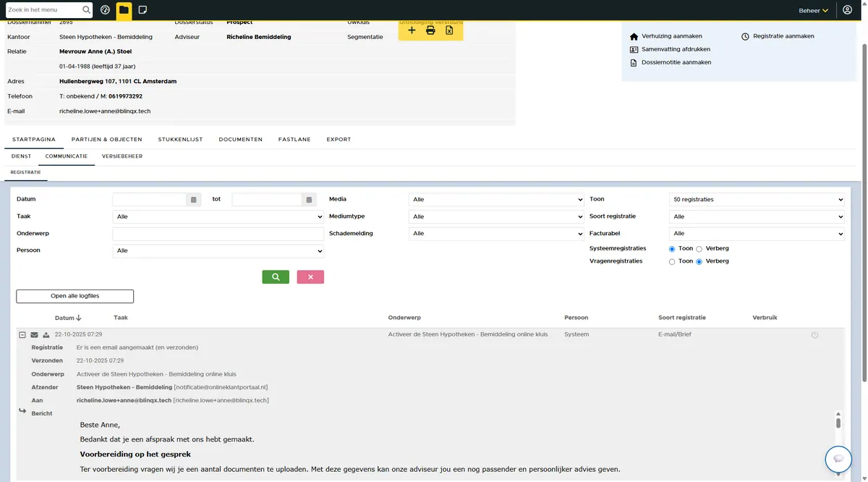Click the upload icon on the 22-10-2025 registration row
The width and height of the screenshot is (868, 482).
46,335
